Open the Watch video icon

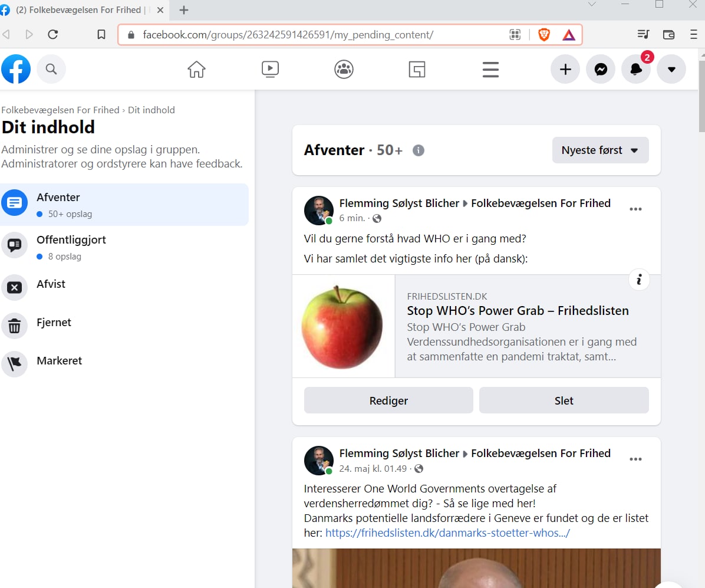click(x=270, y=69)
